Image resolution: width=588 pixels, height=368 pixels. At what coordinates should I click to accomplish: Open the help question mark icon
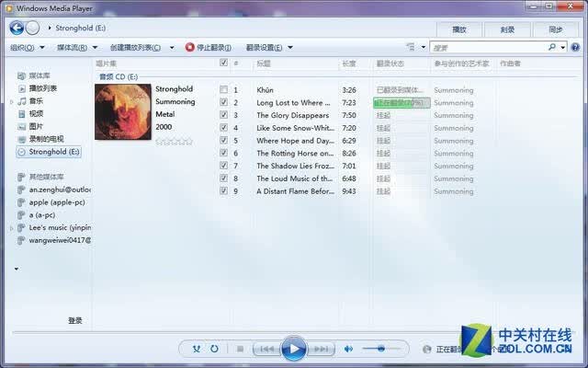tap(575, 47)
